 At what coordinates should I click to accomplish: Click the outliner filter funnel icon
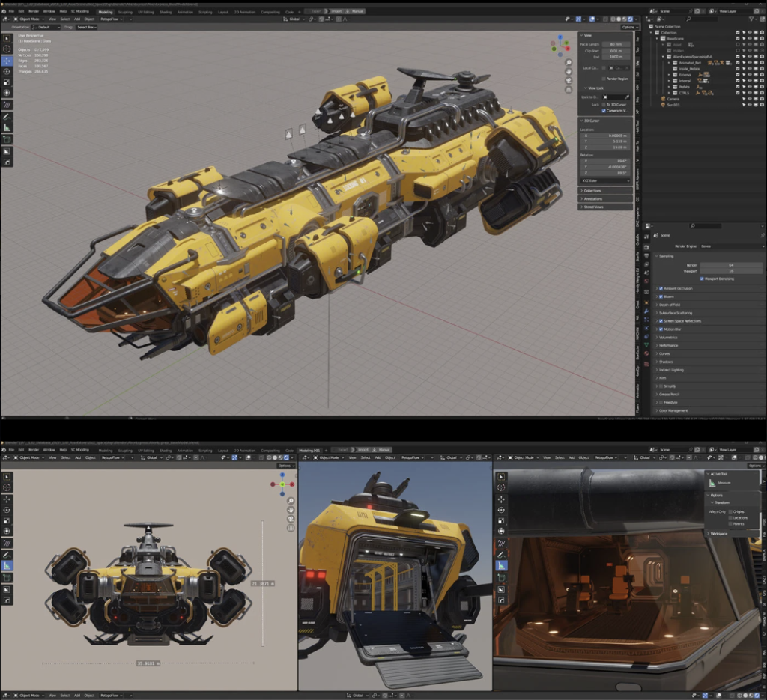(x=751, y=19)
